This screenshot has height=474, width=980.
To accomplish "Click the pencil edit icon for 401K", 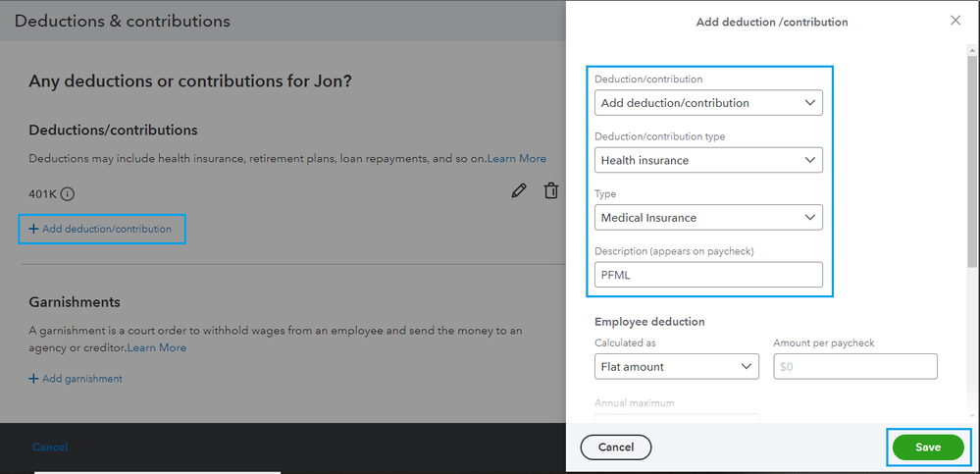I will pyautogui.click(x=519, y=191).
